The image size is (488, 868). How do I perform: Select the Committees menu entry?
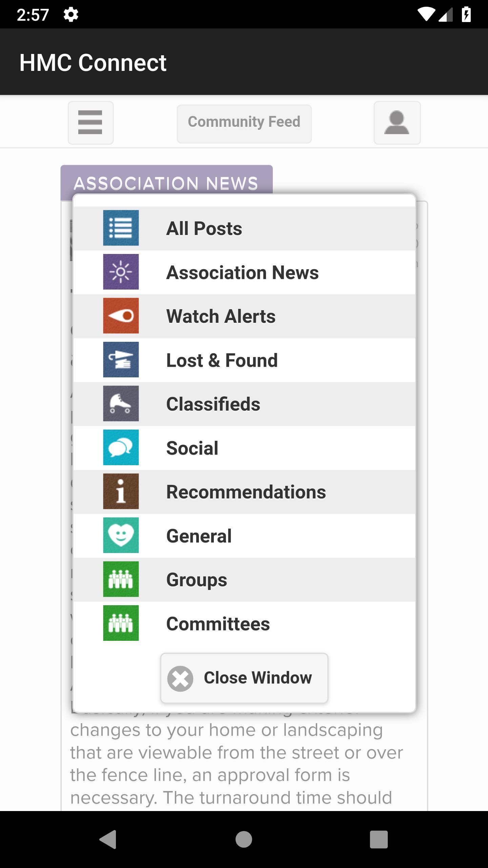[244, 624]
